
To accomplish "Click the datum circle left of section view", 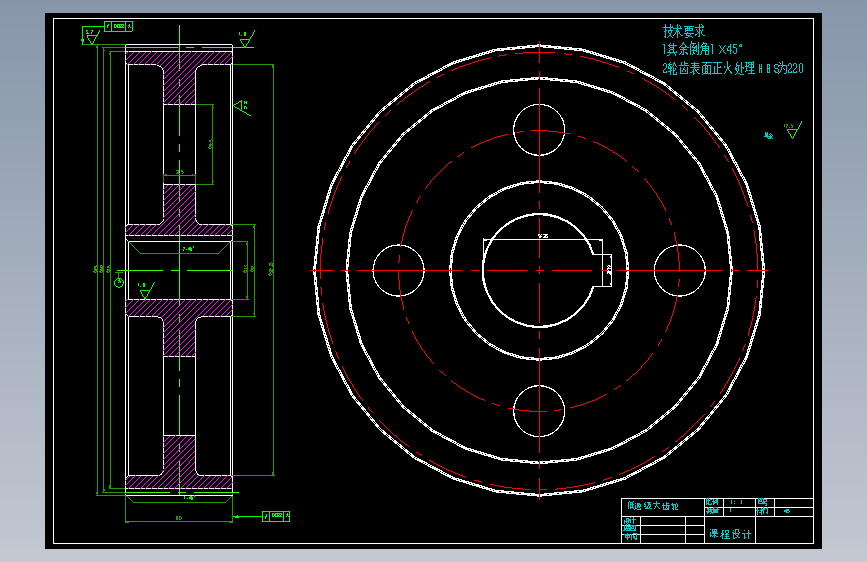I will [x=119, y=283].
